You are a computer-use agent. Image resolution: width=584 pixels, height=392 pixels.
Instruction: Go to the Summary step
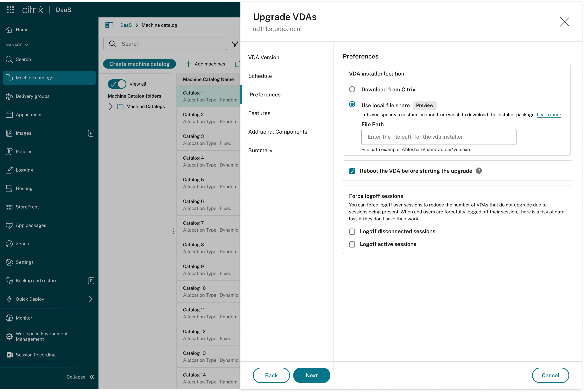(x=260, y=150)
